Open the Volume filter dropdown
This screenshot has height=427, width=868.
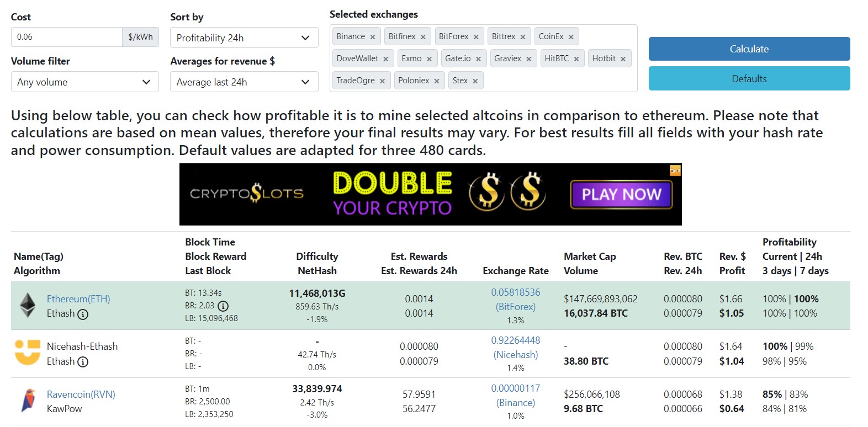pos(85,82)
